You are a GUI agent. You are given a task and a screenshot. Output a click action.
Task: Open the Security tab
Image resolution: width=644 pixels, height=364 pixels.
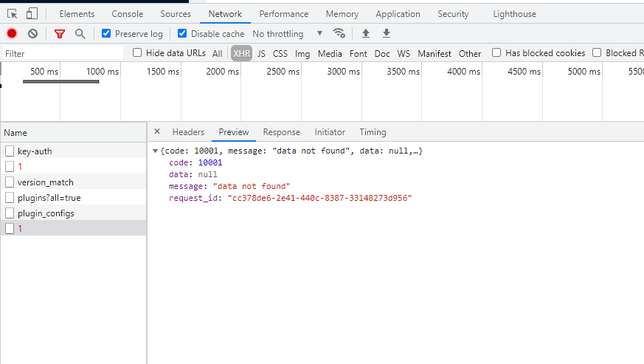tap(453, 14)
